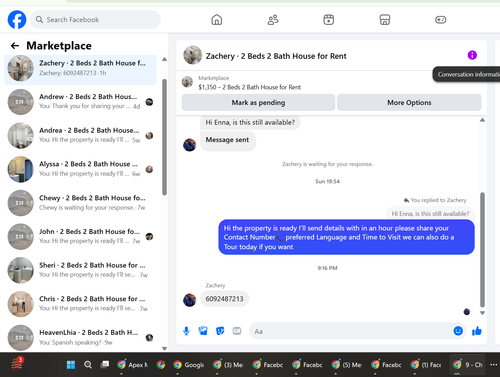
Task: Open the John conversation in the list
Action: [x=80, y=236]
